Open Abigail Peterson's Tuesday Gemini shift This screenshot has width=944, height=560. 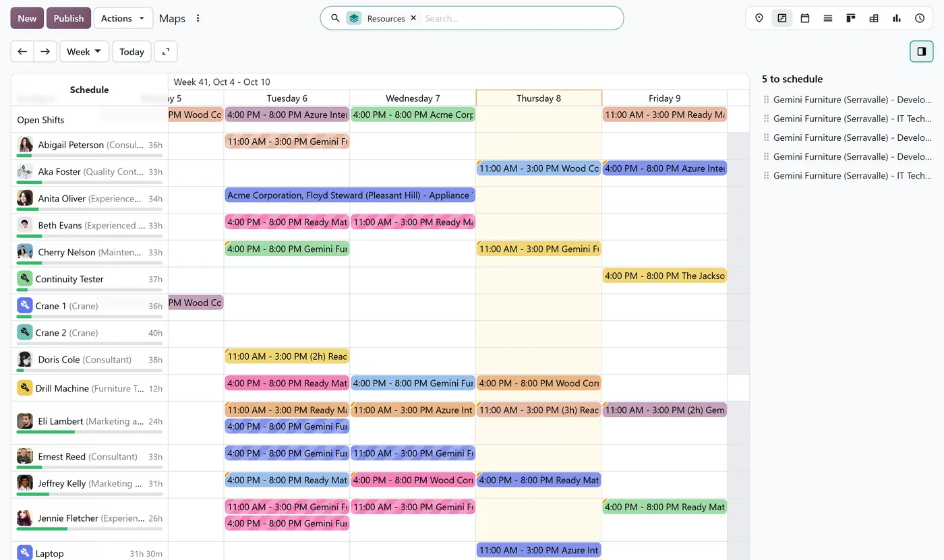(287, 142)
